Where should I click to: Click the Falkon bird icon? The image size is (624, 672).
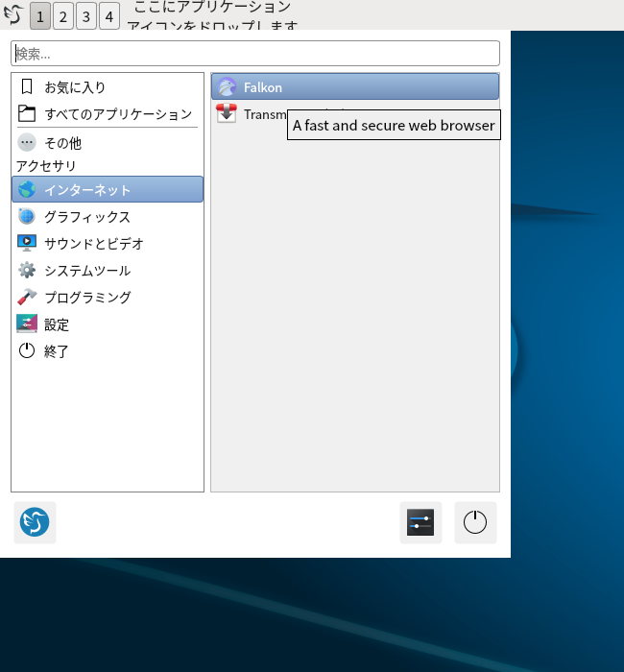tap(227, 87)
